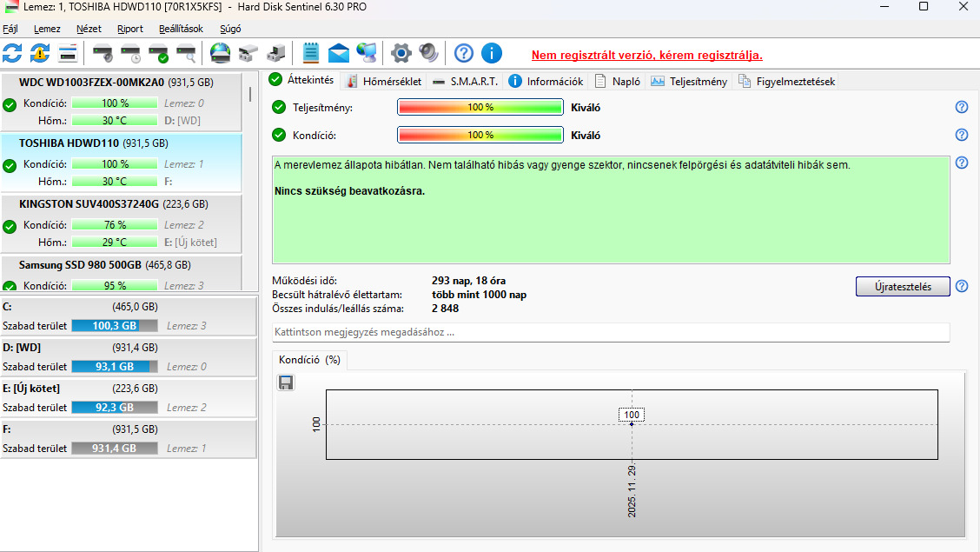Click the 93,1 GB free space bar
This screenshot has width=980, height=552.
pos(115,366)
